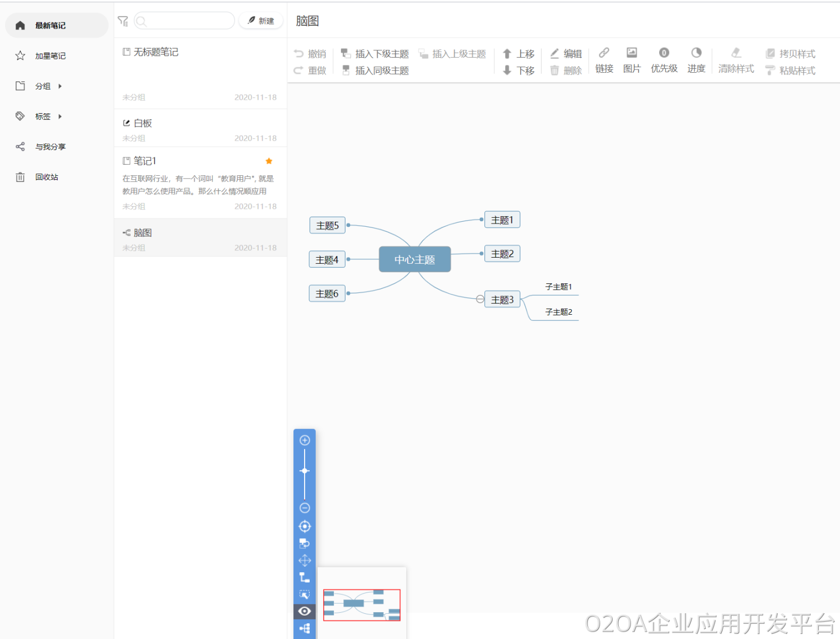Image resolution: width=840 pixels, height=639 pixels.
Task: Click 插入下级主题 button
Action: tap(375, 54)
